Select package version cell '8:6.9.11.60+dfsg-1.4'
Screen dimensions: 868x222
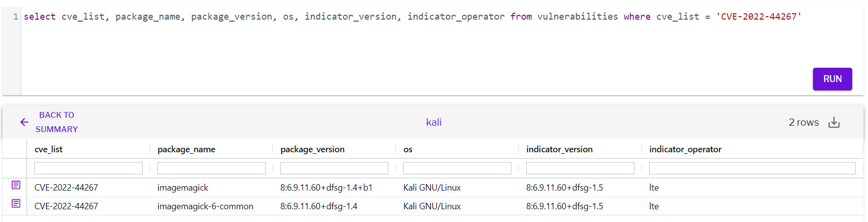click(x=319, y=206)
